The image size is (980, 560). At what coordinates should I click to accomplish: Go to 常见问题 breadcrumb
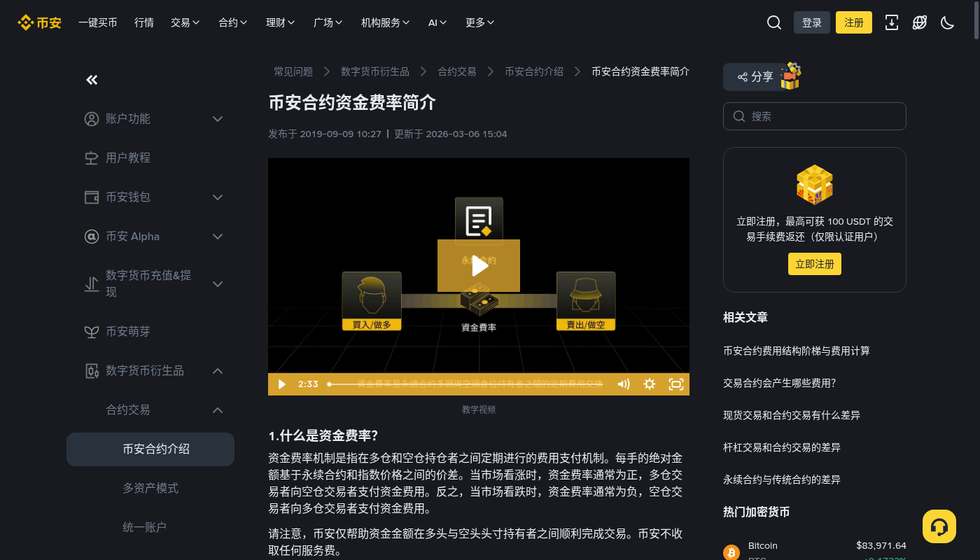pyautogui.click(x=293, y=71)
